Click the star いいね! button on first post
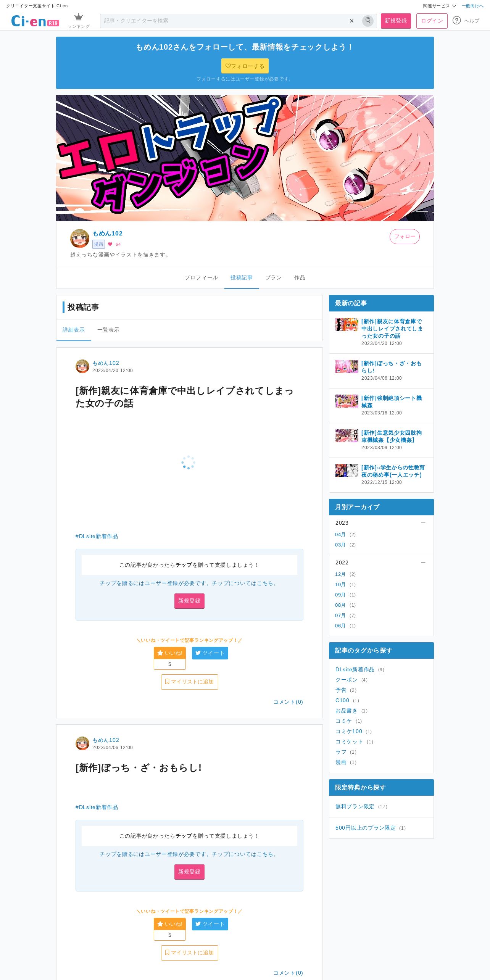 tap(170, 653)
